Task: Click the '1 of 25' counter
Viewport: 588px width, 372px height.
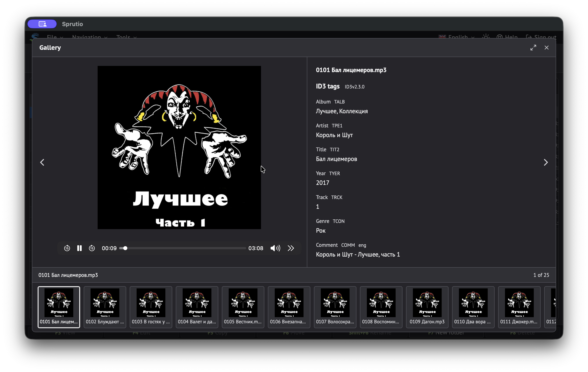Action: pyautogui.click(x=541, y=275)
